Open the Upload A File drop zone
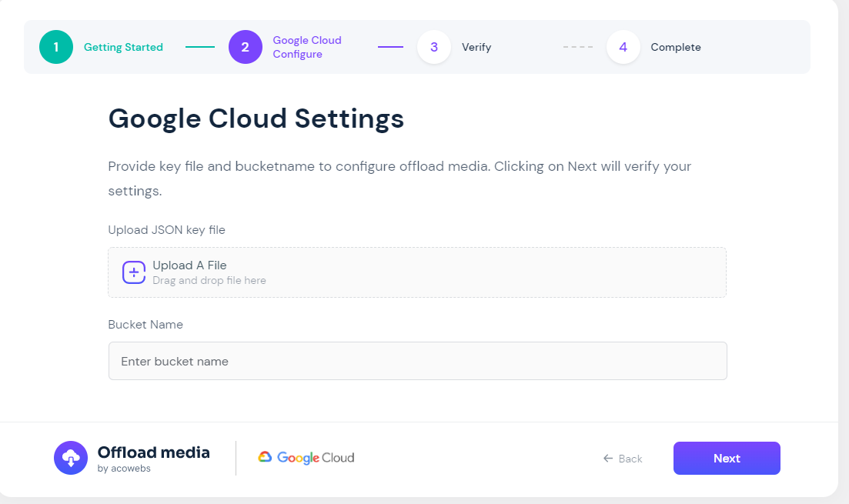The width and height of the screenshot is (849, 504). tap(417, 272)
